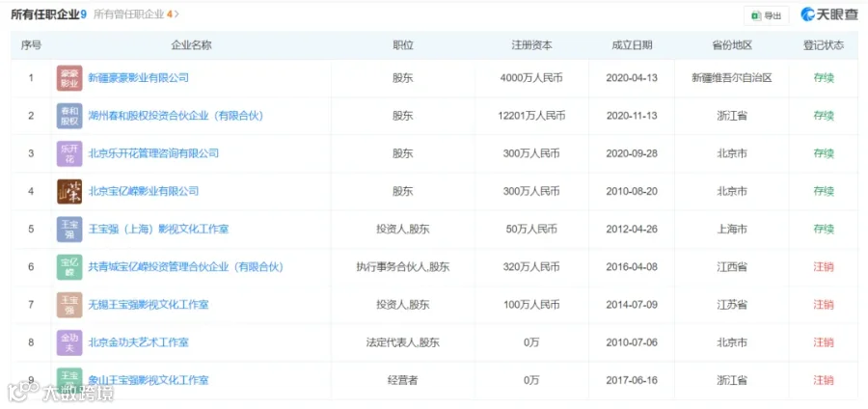Open 北京金功夫艺术工作室 link

pyautogui.click(x=138, y=342)
